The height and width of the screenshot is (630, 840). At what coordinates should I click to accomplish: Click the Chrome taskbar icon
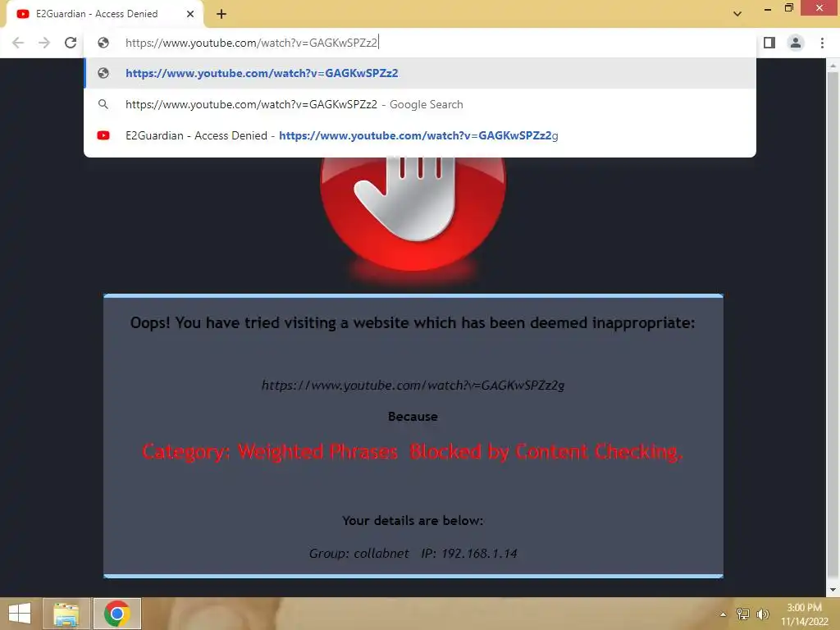[x=117, y=614]
